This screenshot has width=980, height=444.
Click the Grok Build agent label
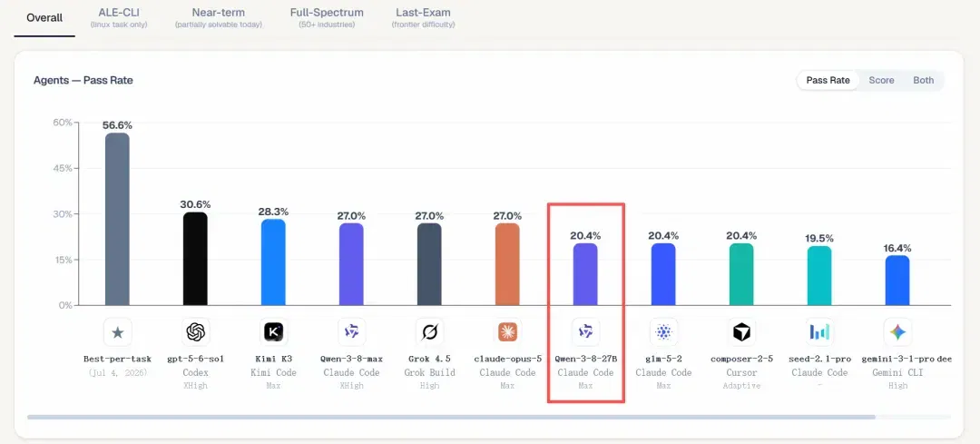(429, 372)
